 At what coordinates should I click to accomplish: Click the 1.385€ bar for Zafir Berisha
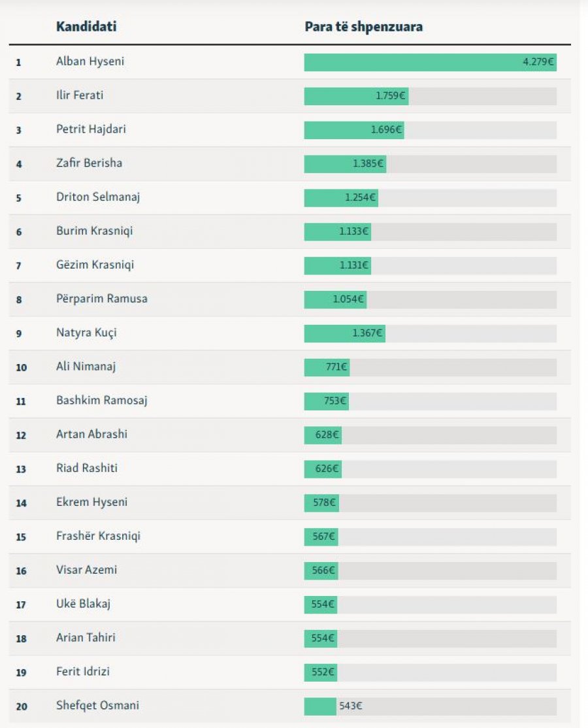tap(345, 164)
